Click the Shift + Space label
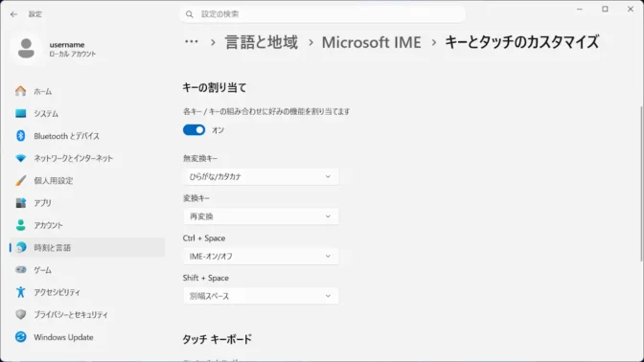The width and height of the screenshot is (644, 362). 206,278
